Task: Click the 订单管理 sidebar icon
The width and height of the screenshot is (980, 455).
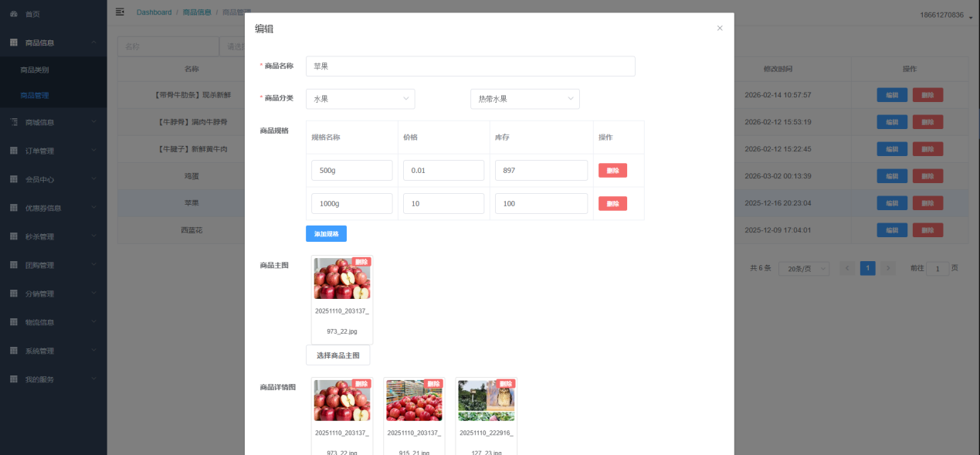Action: (x=14, y=151)
